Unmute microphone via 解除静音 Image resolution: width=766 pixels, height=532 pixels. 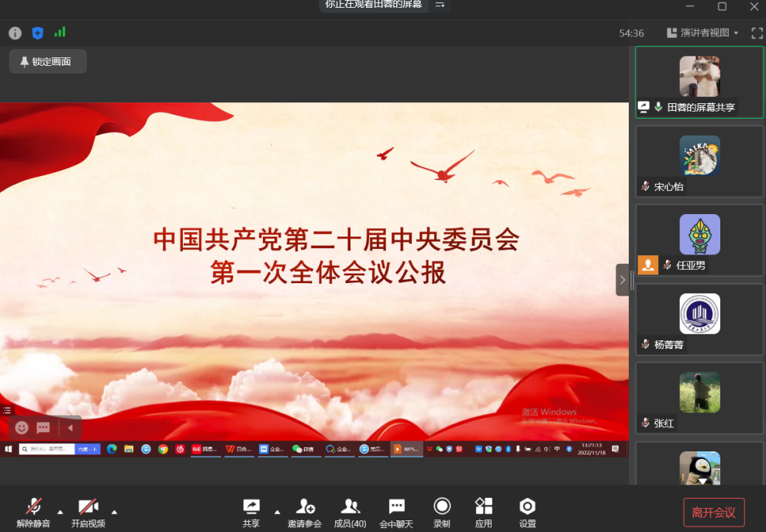(x=33, y=513)
